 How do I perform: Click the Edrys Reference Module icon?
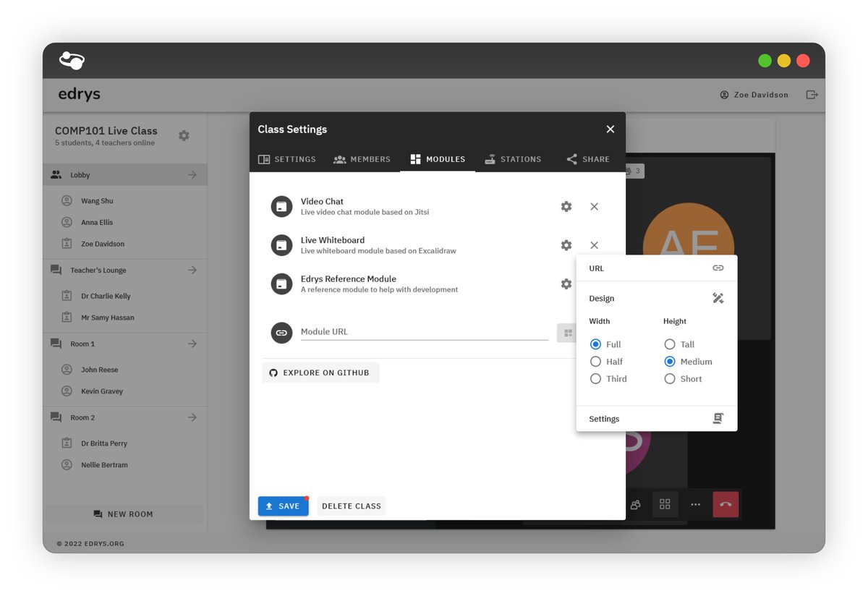(281, 284)
